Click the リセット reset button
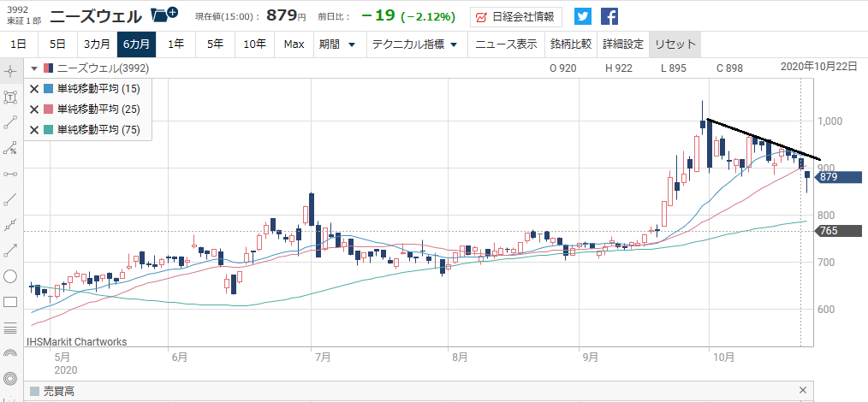This screenshot has height=402, width=868. 675,44
